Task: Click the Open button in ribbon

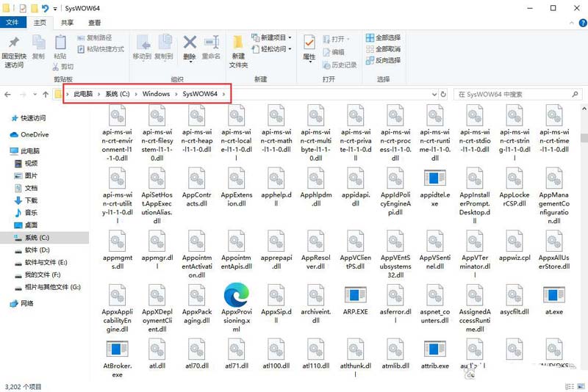Action: point(336,39)
